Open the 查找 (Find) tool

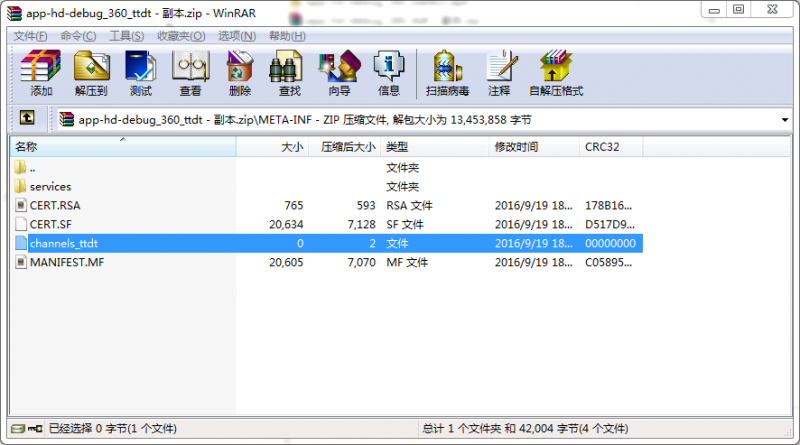(x=289, y=73)
